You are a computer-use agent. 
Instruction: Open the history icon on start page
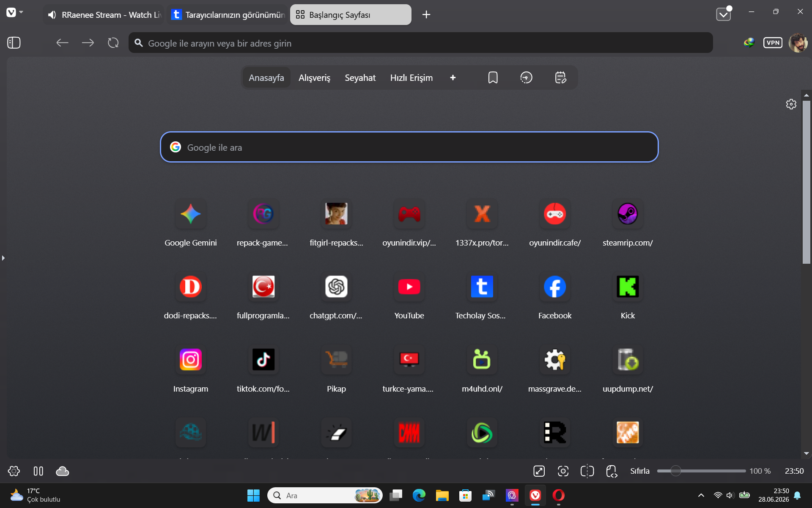coord(527,78)
